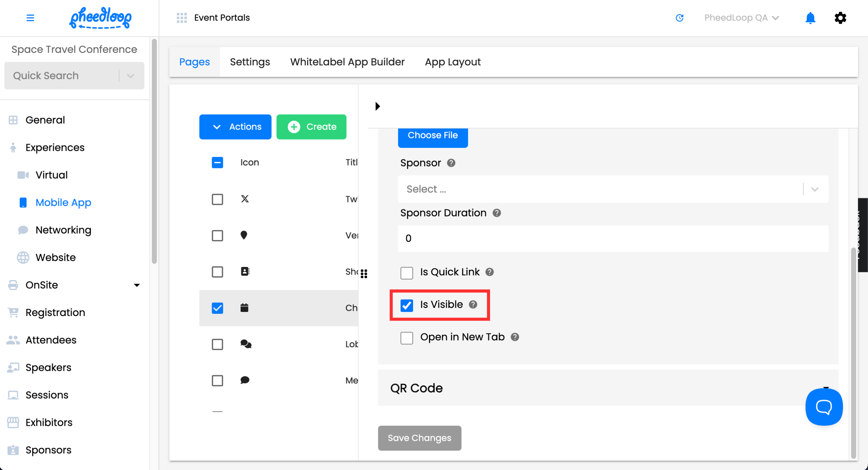The width and height of the screenshot is (868, 470).
Task: Open the WhiteLabel App Builder tab
Action: [x=347, y=62]
